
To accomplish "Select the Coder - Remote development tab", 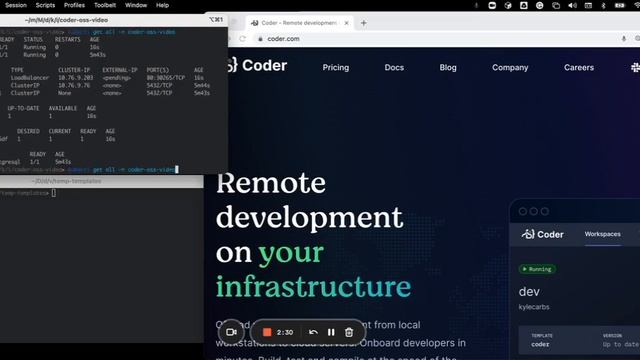I will pos(299,23).
